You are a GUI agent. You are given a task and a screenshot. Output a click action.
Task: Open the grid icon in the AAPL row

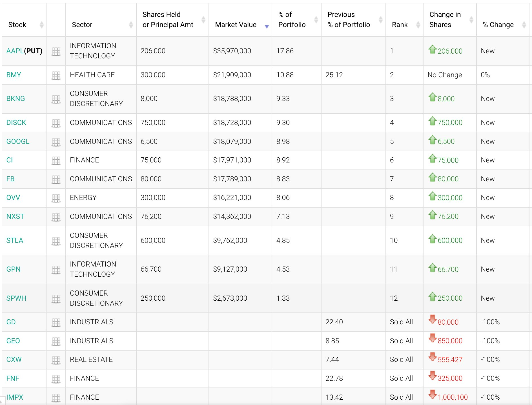pyautogui.click(x=56, y=51)
